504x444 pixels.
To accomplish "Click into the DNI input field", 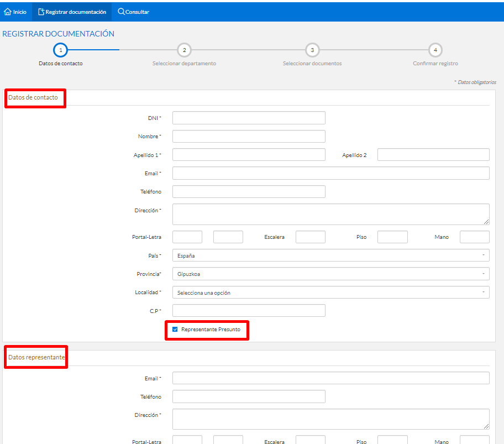I will point(249,118).
